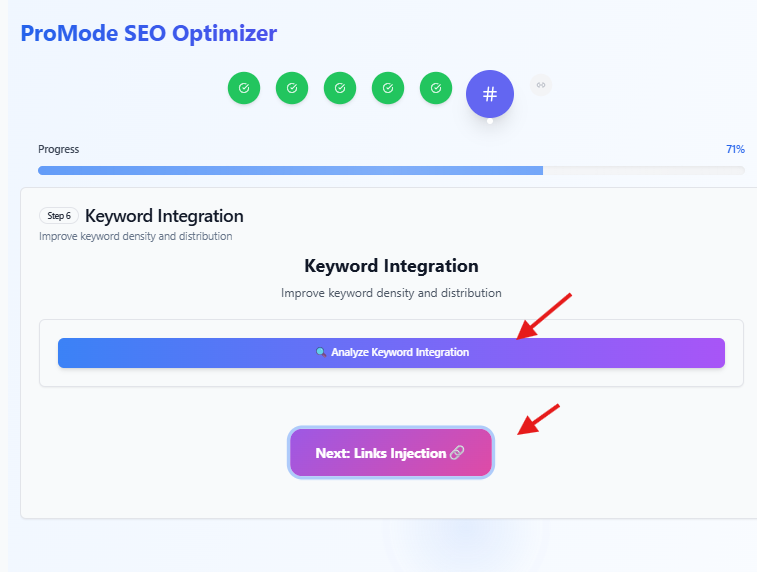This screenshot has height=572, width=757.
Task: Click white dot indicator under active step
Action: click(490, 121)
